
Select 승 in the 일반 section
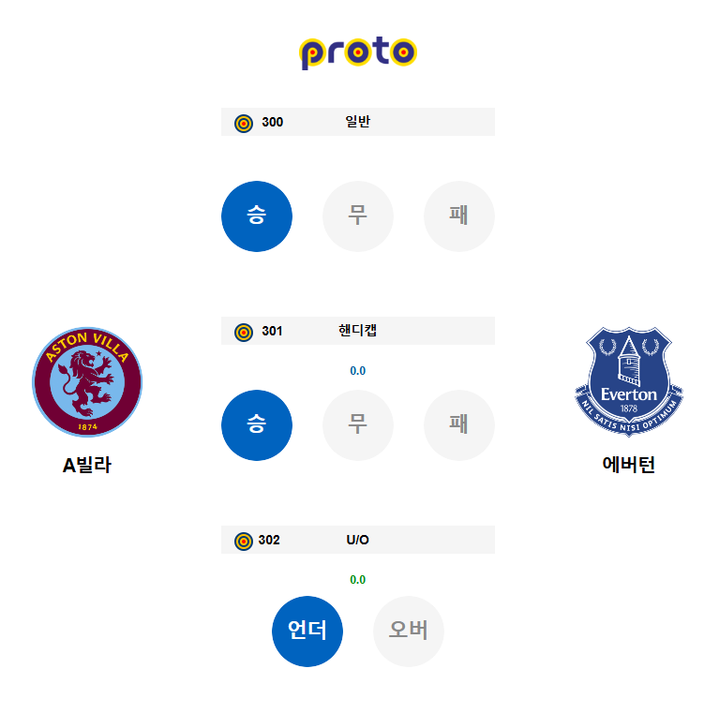tap(257, 216)
